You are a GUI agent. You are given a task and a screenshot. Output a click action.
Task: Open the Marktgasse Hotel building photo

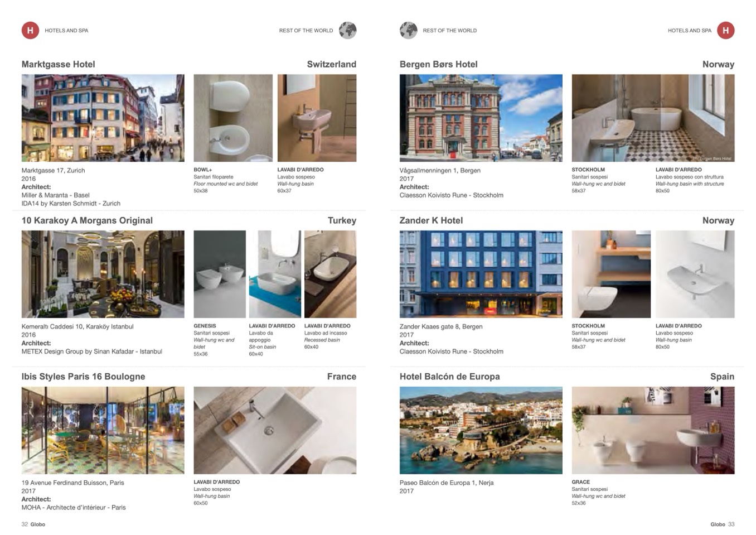click(103, 118)
